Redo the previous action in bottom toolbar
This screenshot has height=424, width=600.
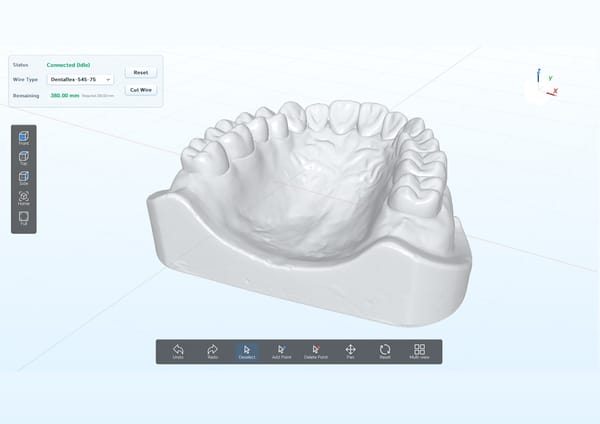212,352
